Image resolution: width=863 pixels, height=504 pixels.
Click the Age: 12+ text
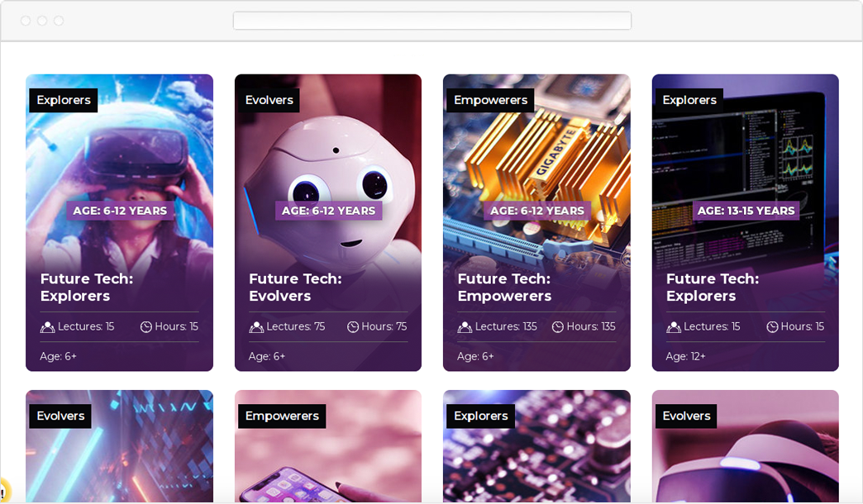685,357
